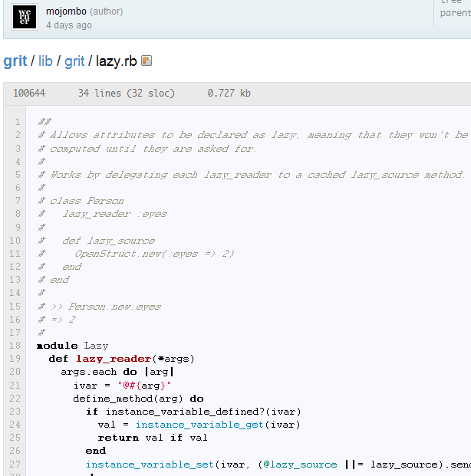Image resolution: width=471 pixels, height=476 pixels.
Task: Click the 'Allows attributes to be declared' comment
Action: tap(253, 135)
